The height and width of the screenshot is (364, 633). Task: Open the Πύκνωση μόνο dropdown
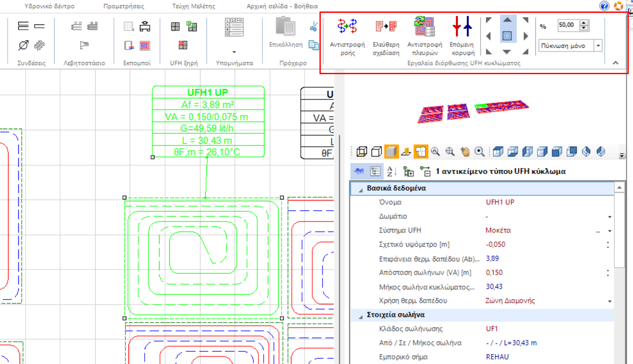(x=598, y=45)
